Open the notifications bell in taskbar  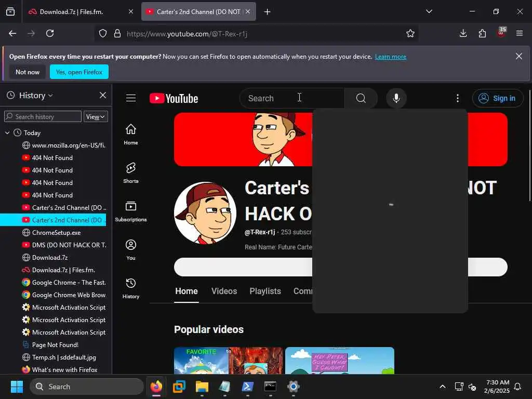[x=517, y=387]
